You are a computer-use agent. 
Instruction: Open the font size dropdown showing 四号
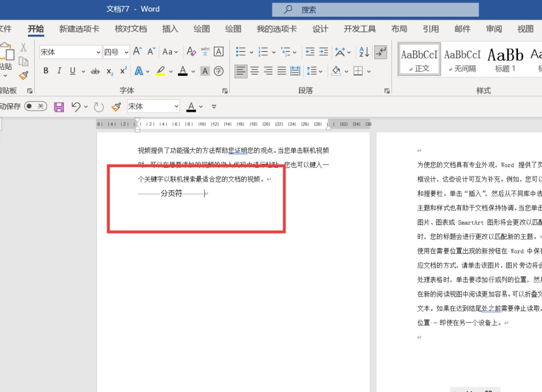point(127,52)
